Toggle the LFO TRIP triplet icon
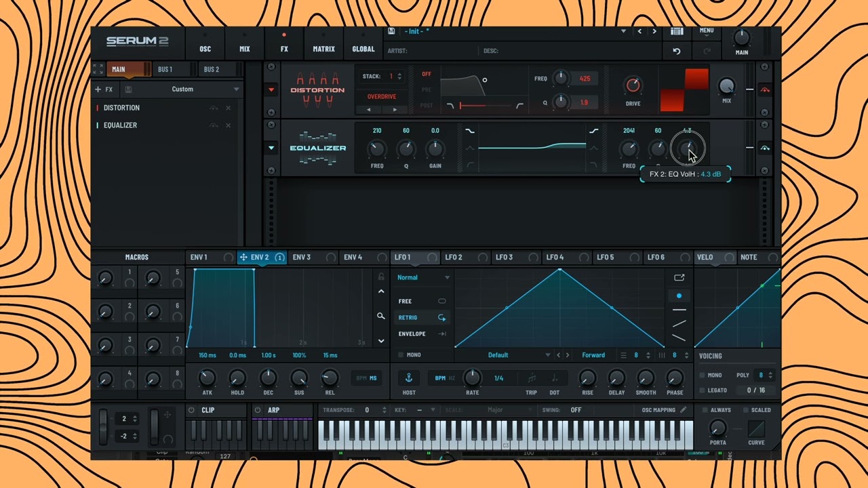 532,378
